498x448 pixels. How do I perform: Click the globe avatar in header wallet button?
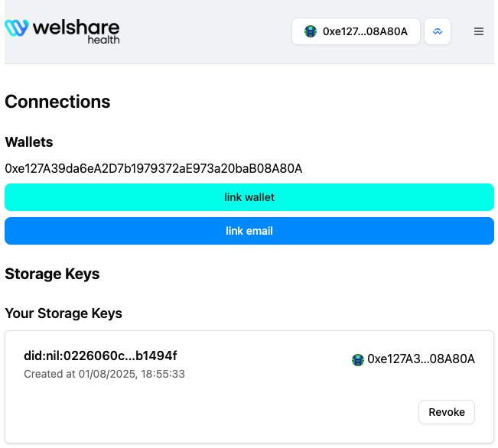pyautogui.click(x=311, y=32)
